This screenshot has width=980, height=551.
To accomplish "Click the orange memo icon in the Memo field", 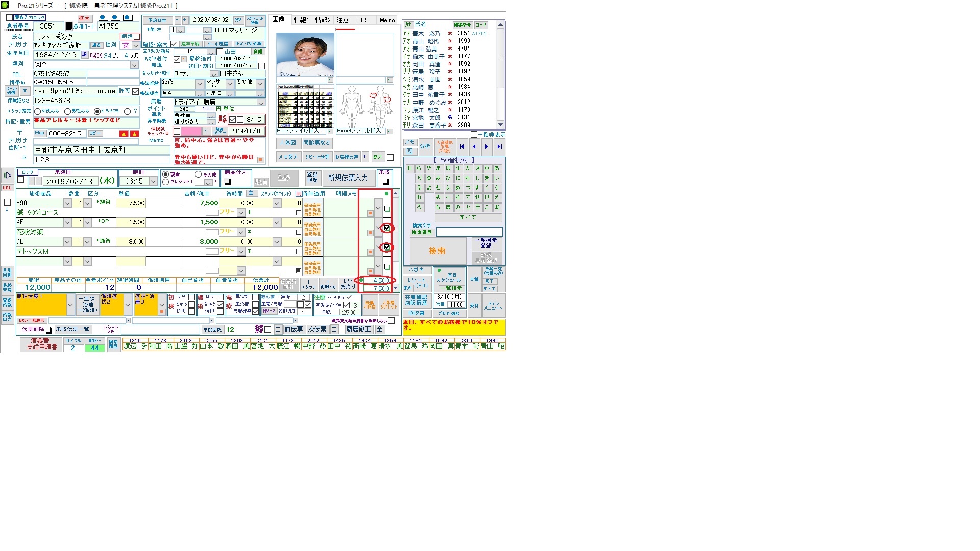I will pos(260,160).
